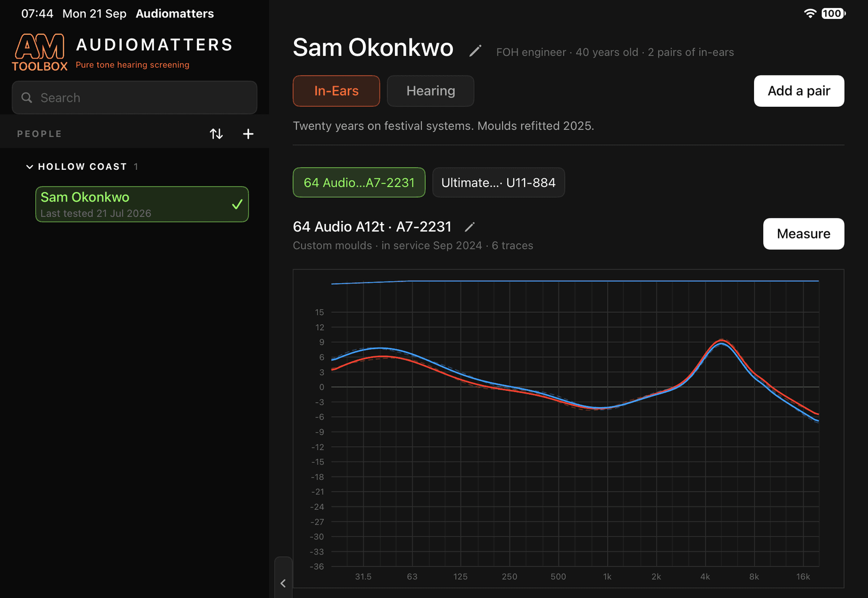Click the -36 dB axis label
Viewport: 868px width, 598px height.
(317, 567)
